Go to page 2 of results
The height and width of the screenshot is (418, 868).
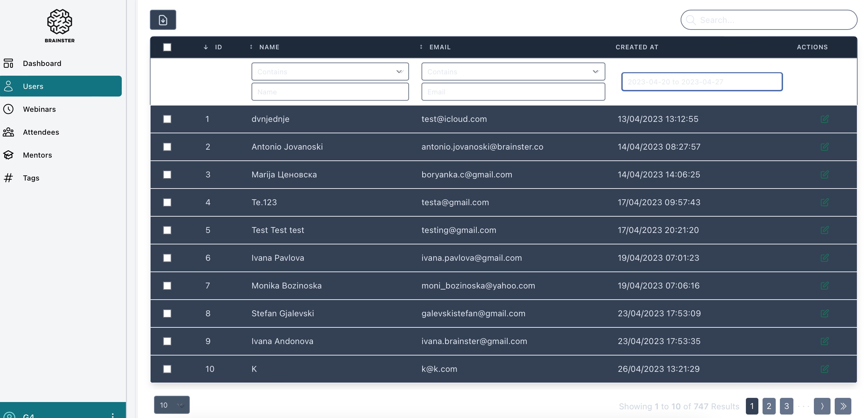coord(769,406)
